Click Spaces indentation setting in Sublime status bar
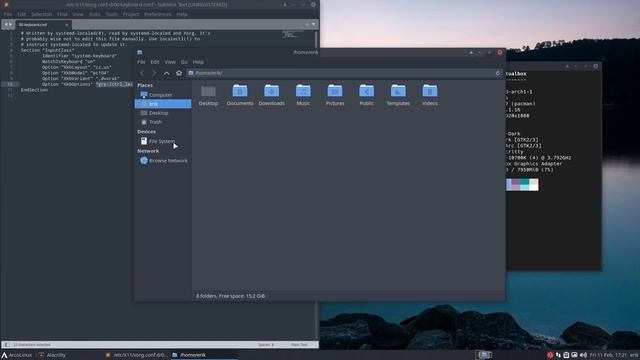Viewport: 640px width, 360px height. point(266,345)
